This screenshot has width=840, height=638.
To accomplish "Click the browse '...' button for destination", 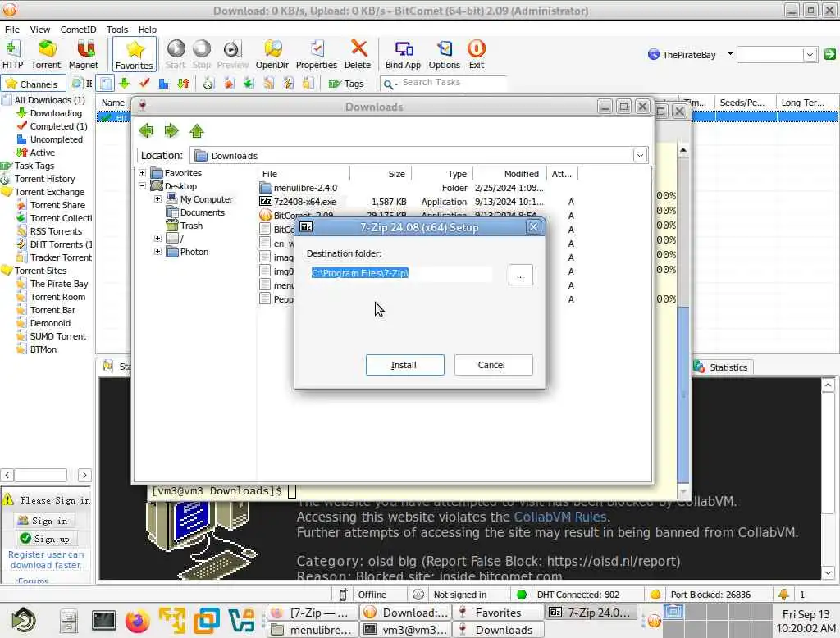I will [x=520, y=276].
